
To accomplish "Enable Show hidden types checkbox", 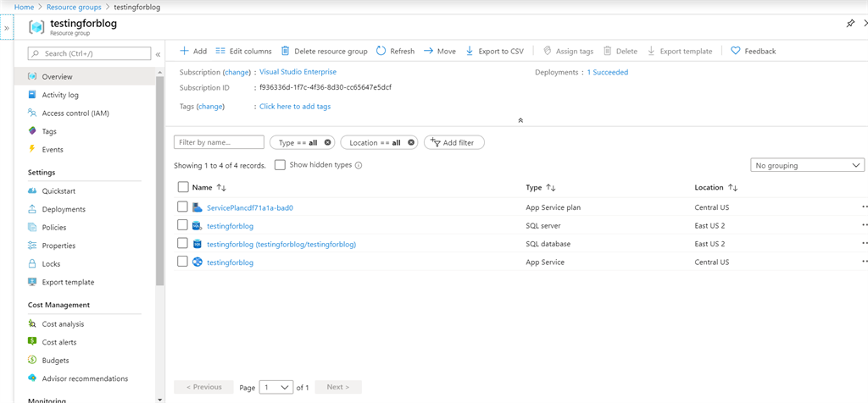I will point(280,165).
